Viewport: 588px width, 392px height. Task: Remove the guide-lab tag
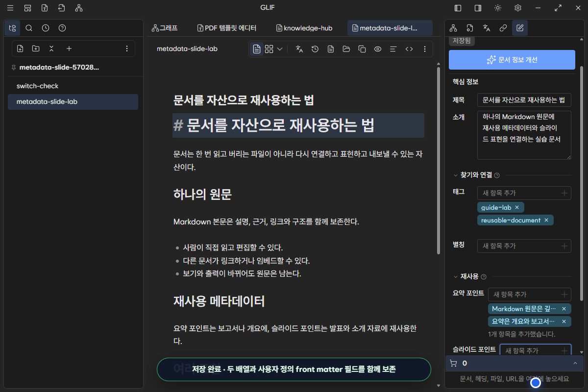516,207
